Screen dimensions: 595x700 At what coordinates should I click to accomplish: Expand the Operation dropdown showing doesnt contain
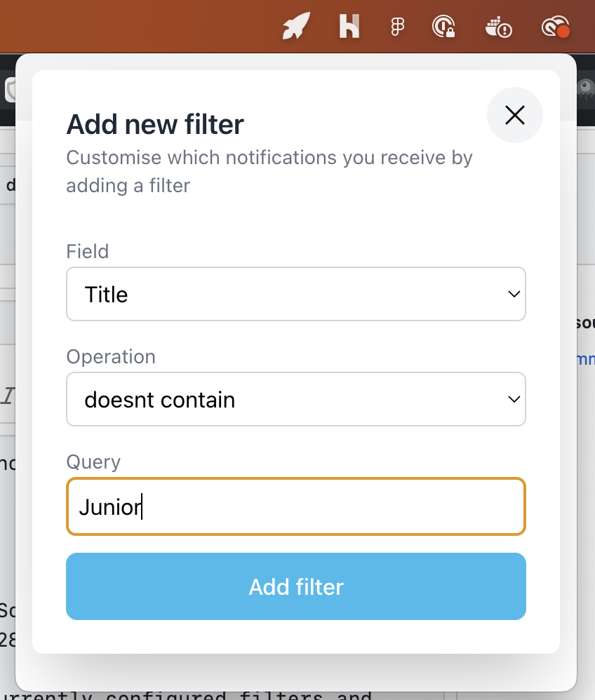tap(296, 399)
